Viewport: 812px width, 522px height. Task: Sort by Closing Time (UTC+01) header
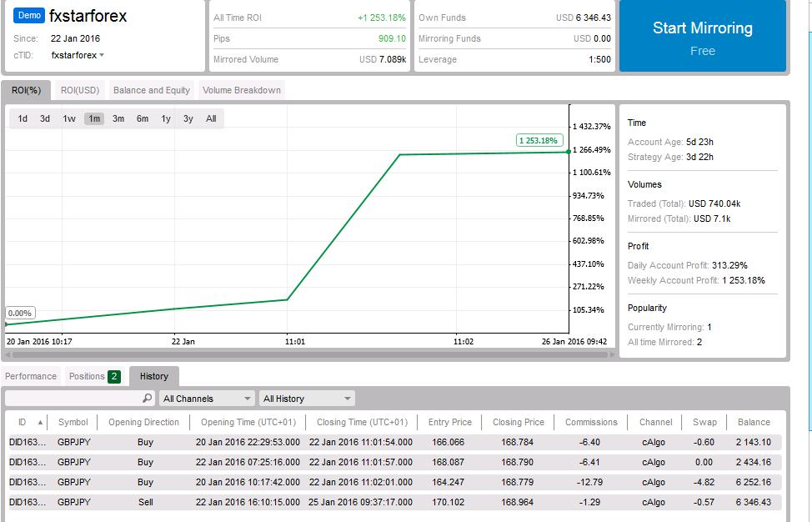pyautogui.click(x=362, y=422)
